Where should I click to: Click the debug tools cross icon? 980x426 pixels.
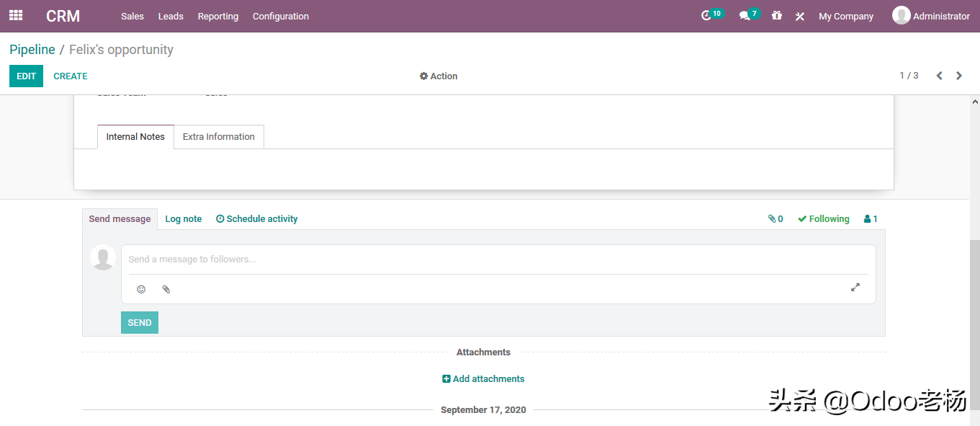pyautogui.click(x=799, y=16)
